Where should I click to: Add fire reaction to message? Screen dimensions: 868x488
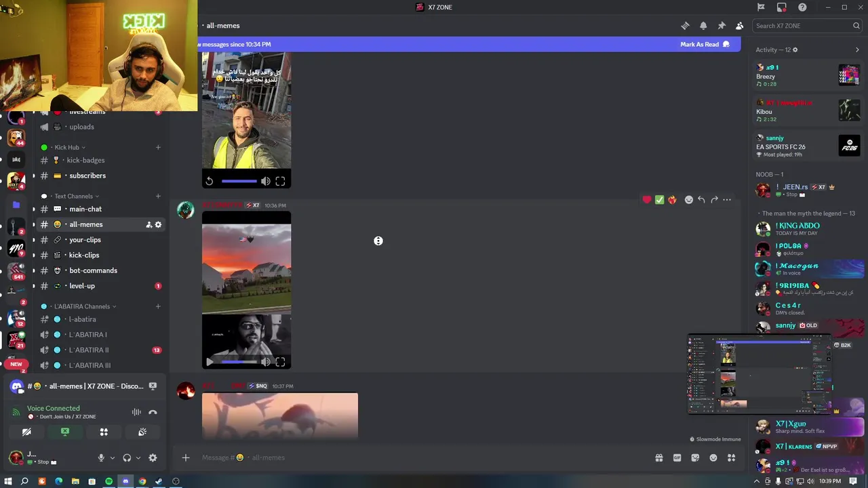click(672, 200)
